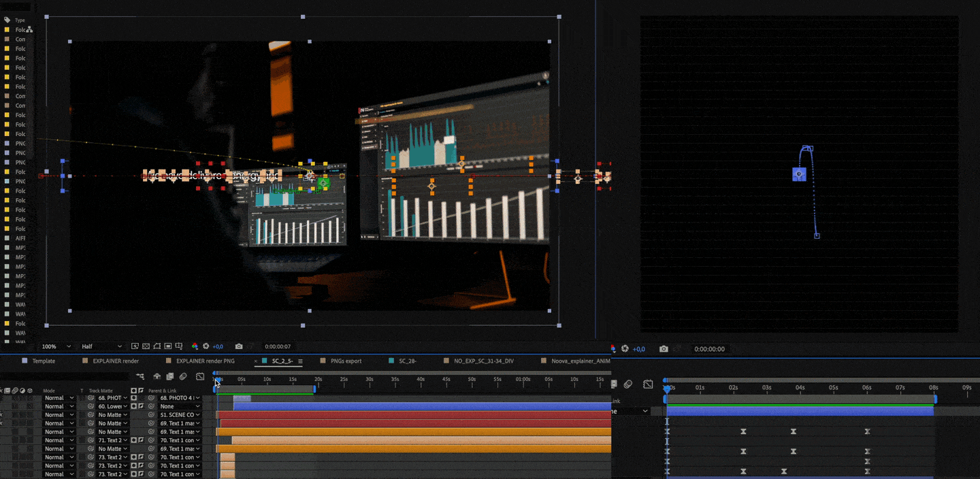Open the Half resolution dropdown
The image size is (980, 479).
point(102,346)
